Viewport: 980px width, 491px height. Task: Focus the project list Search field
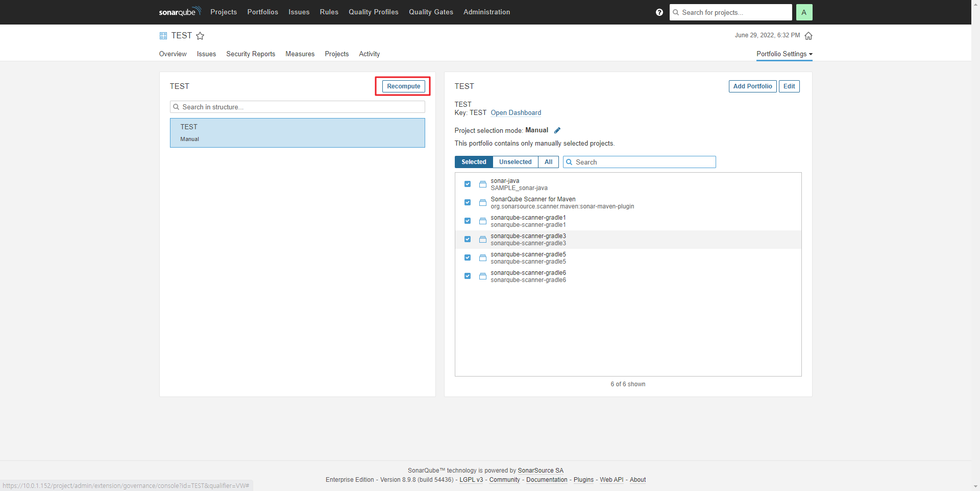pos(640,162)
